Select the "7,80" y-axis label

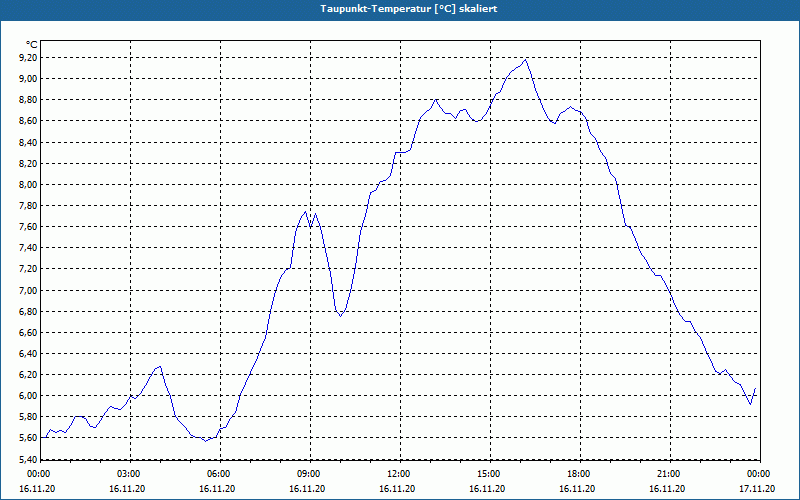[x=29, y=206]
